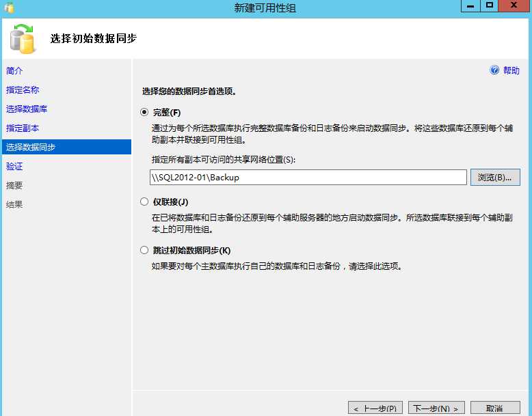Screen dimensions: 532x416
Task: Click the 选择您的数据同步首选项 instruction text
Action: click(x=189, y=92)
